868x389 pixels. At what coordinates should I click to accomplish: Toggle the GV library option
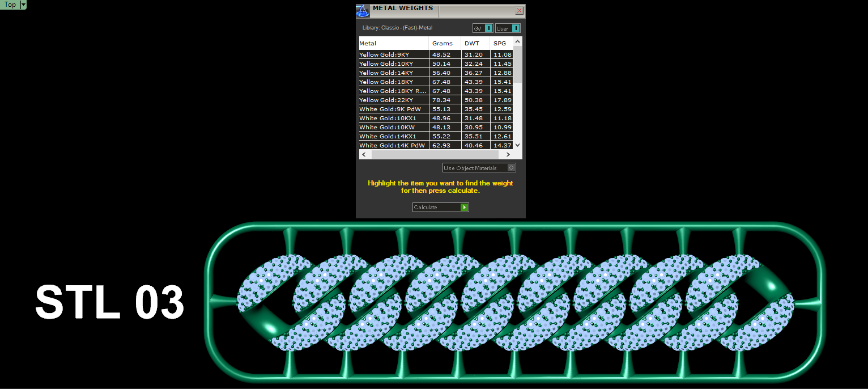pyautogui.click(x=483, y=28)
